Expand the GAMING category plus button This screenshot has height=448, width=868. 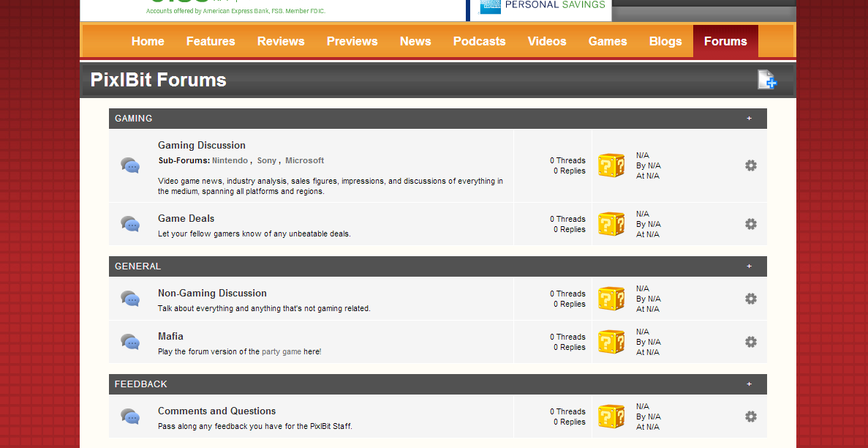pos(749,118)
